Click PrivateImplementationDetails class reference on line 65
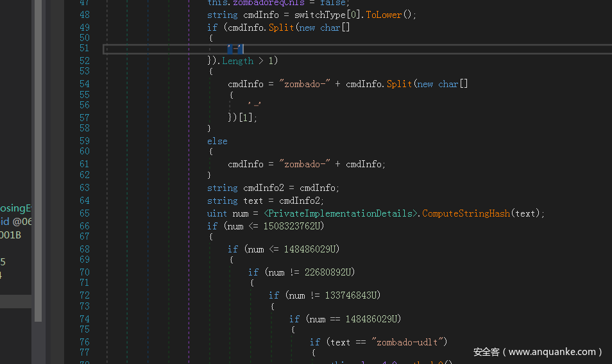Screen dimensions: 612x364 point(341,213)
